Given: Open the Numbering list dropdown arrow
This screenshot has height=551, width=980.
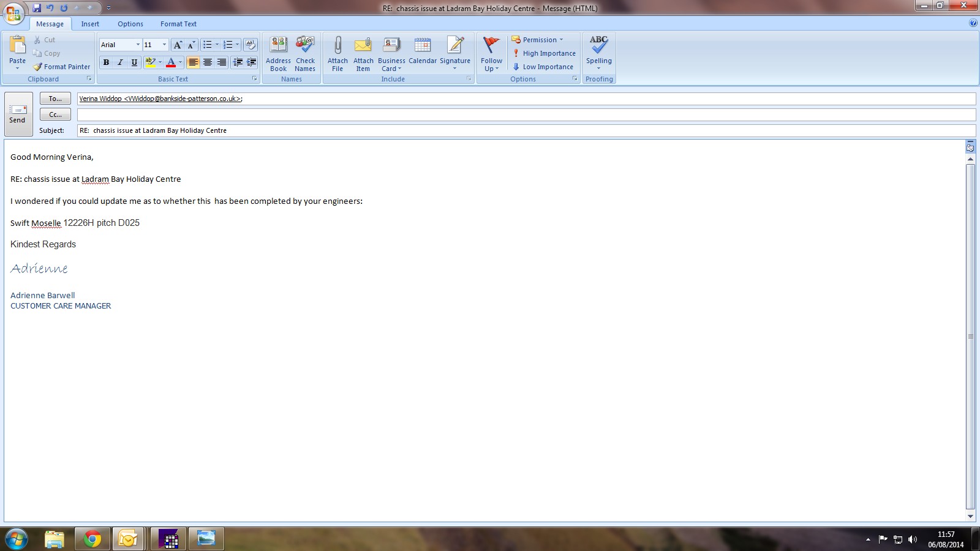Looking at the screenshot, I should (x=237, y=45).
